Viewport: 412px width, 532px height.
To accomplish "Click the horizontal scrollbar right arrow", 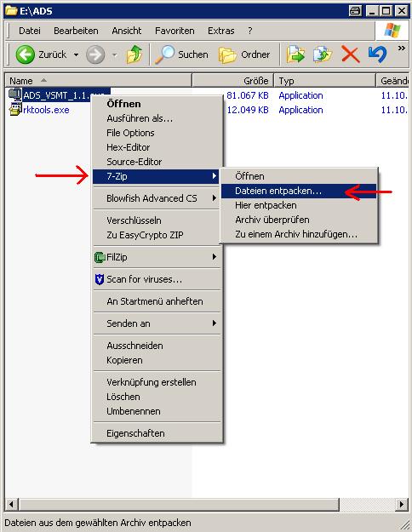I will [402, 504].
